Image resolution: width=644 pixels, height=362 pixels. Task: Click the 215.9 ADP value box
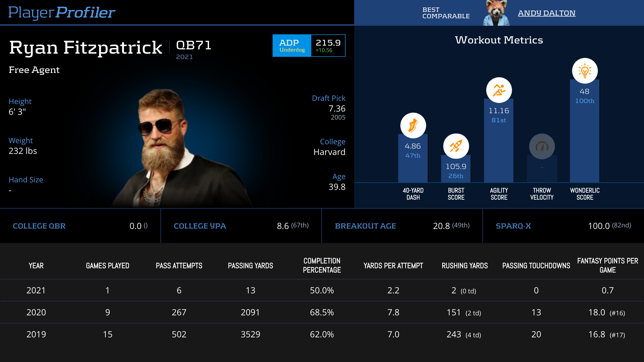click(328, 46)
